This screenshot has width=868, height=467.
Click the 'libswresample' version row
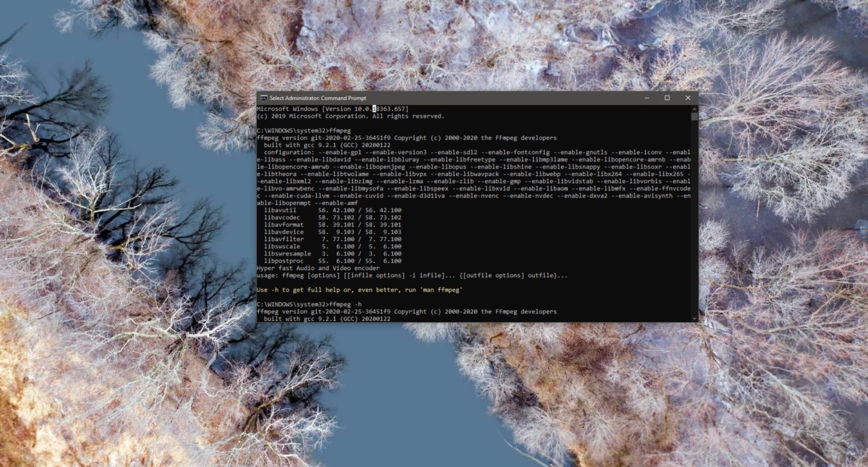(x=333, y=253)
